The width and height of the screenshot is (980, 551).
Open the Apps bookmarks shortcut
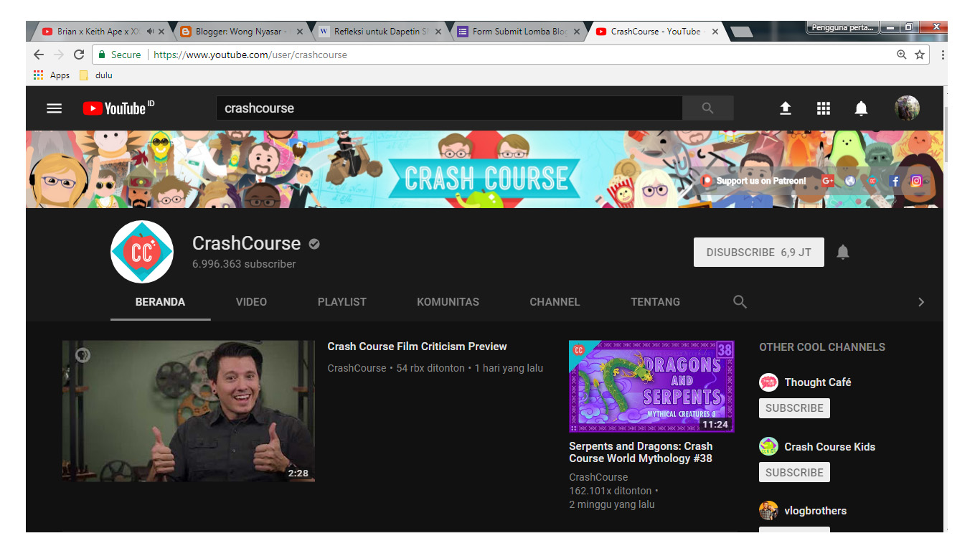tap(52, 75)
